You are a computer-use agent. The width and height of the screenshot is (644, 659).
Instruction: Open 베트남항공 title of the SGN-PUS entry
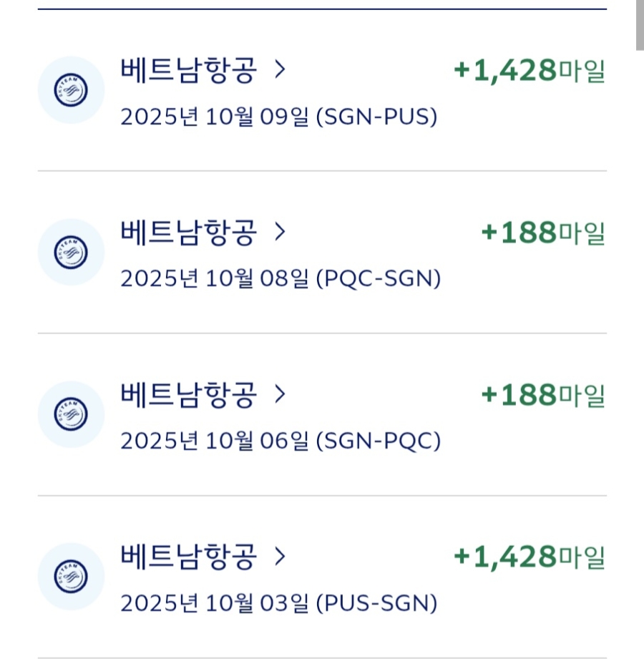point(187,71)
